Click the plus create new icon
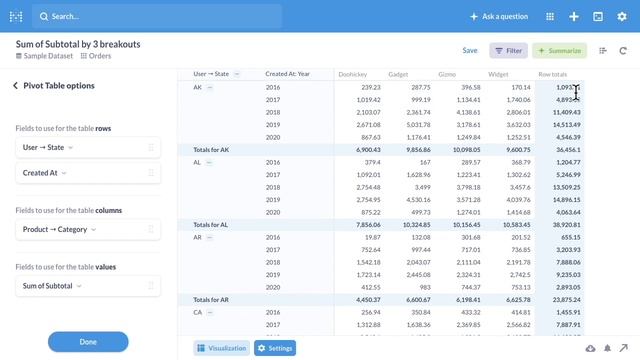 (x=574, y=16)
